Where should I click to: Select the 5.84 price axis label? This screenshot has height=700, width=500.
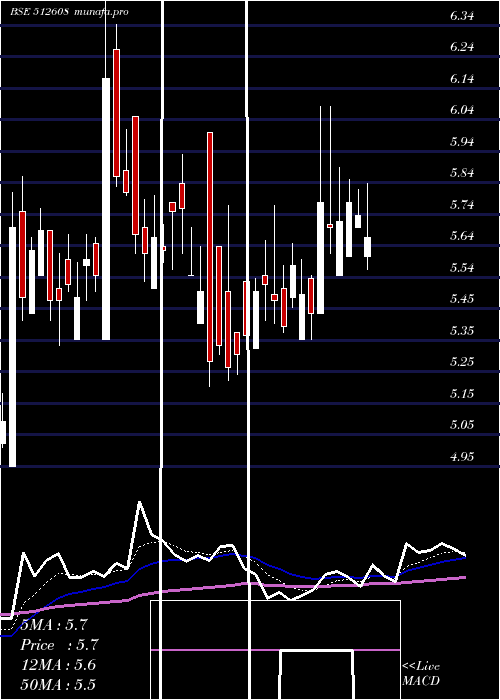(462, 173)
